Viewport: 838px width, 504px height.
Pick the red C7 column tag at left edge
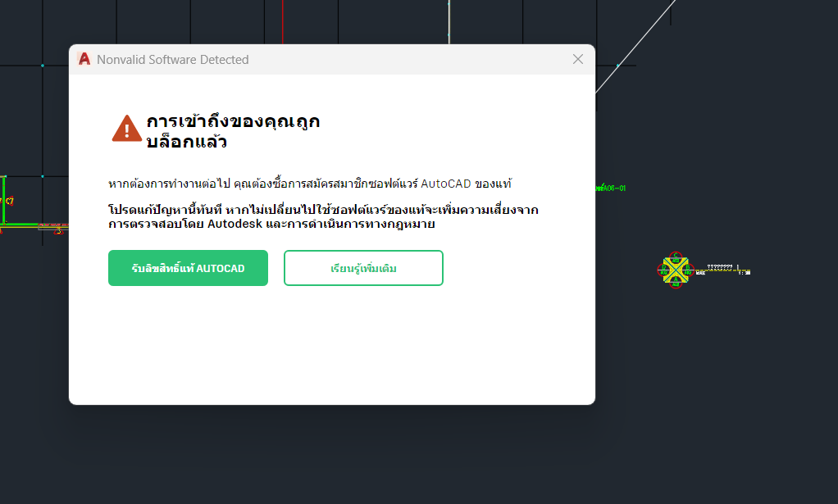(9, 202)
